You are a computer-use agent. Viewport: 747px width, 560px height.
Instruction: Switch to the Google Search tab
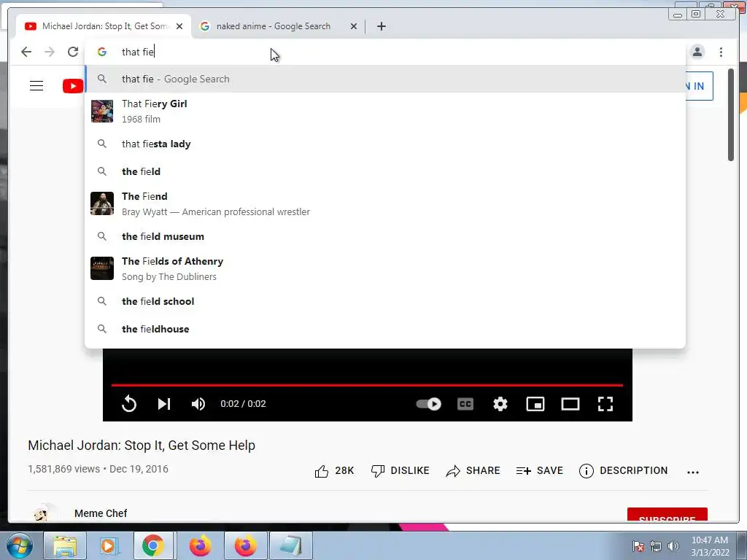(x=279, y=26)
